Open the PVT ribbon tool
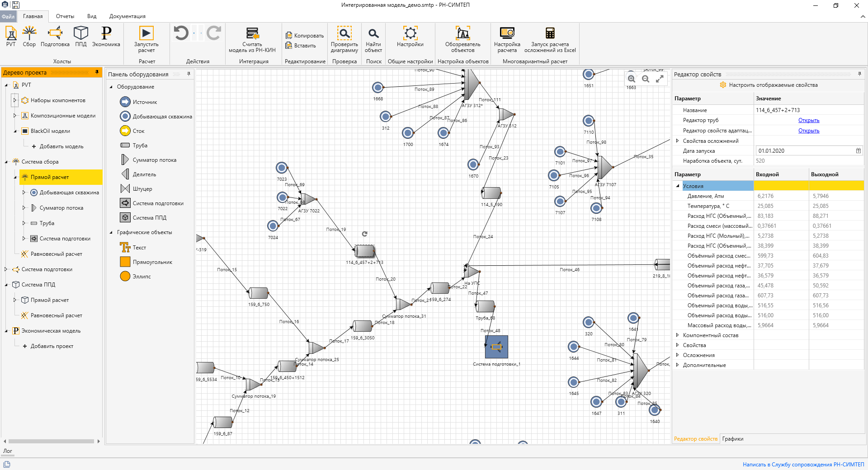 pyautogui.click(x=11, y=37)
